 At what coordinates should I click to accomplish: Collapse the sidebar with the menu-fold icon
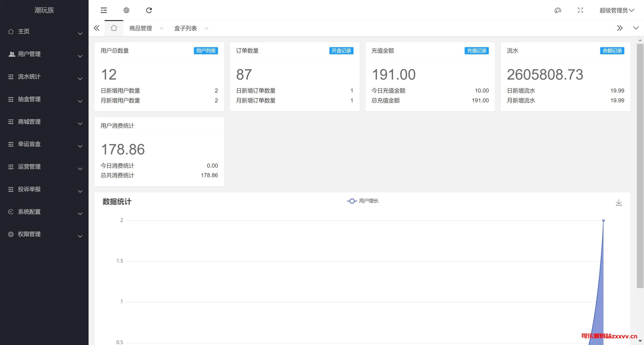click(x=104, y=10)
